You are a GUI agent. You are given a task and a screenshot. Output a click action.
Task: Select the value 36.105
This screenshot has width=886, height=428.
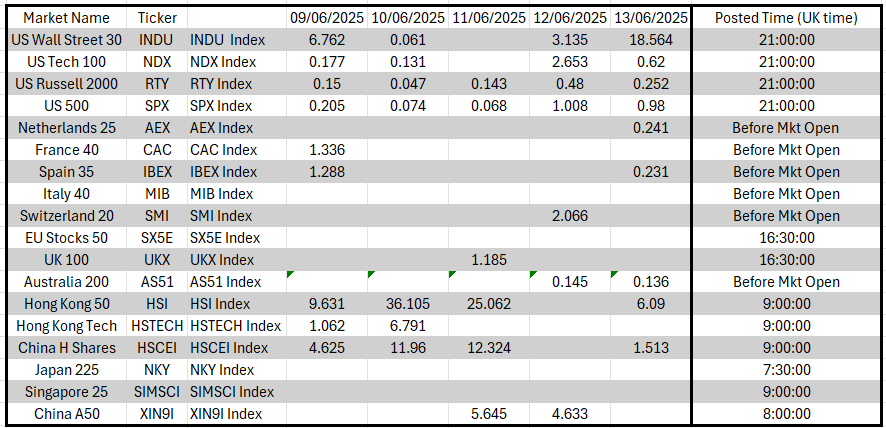click(x=408, y=304)
